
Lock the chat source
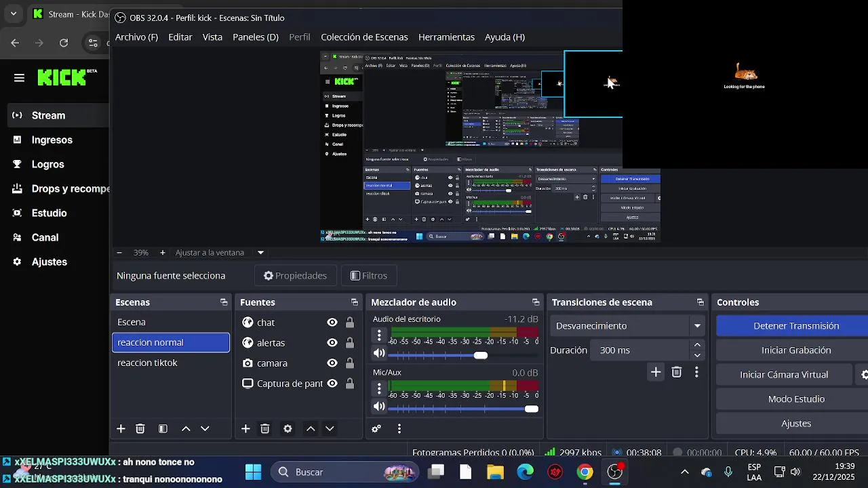(350, 323)
